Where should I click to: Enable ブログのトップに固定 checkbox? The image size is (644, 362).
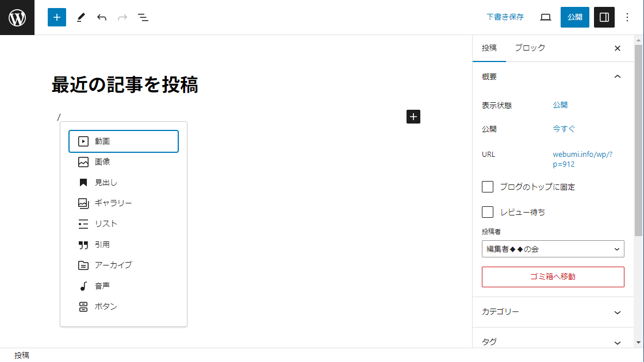click(x=488, y=187)
